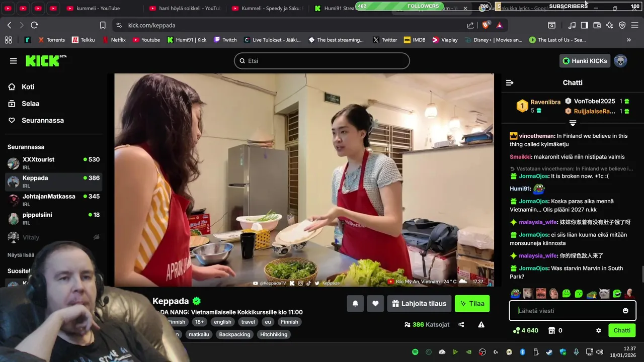Viewport: 644px width, 362px height.
Task: Click vincetheman username in chat
Action: 537,136
